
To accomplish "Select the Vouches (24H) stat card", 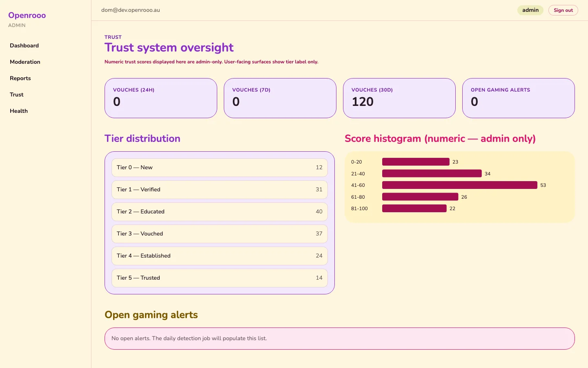I will pyautogui.click(x=161, y=98).
